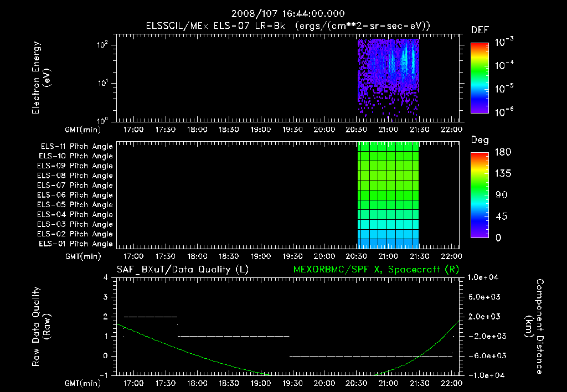The width and height of the screenshot is (567, 392).
Task: Click the Deg pitch angle color bar
Action: [480, 195]
